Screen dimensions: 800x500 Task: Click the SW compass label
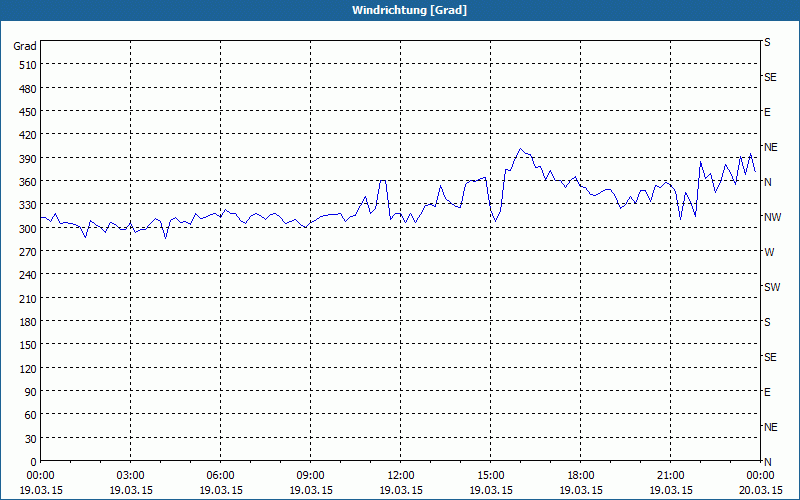(772, 287)
